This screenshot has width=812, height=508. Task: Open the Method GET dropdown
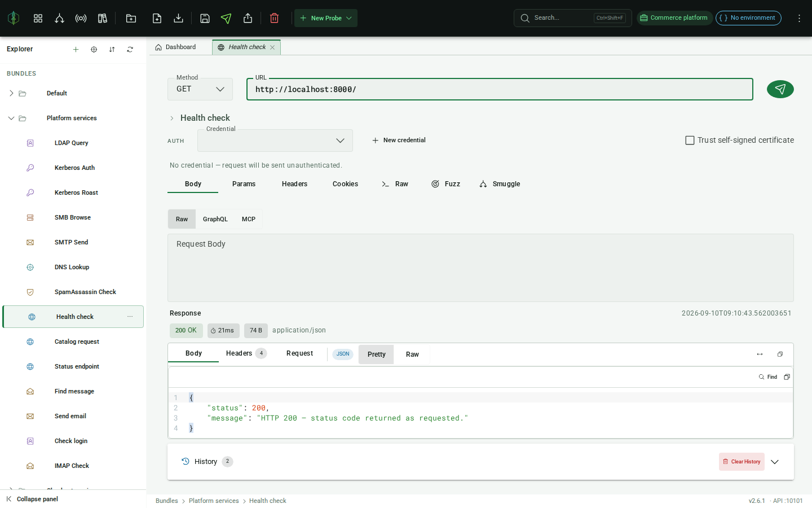tap(200, 89)
